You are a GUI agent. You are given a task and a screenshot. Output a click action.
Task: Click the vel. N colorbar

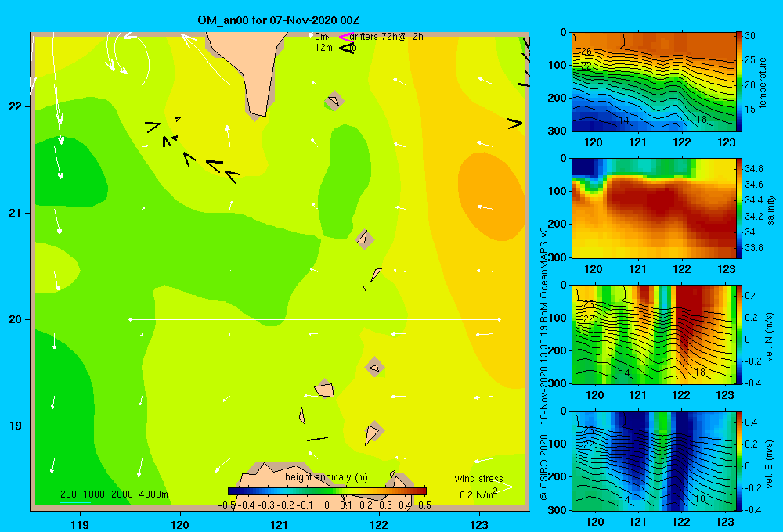click(738, 334)
